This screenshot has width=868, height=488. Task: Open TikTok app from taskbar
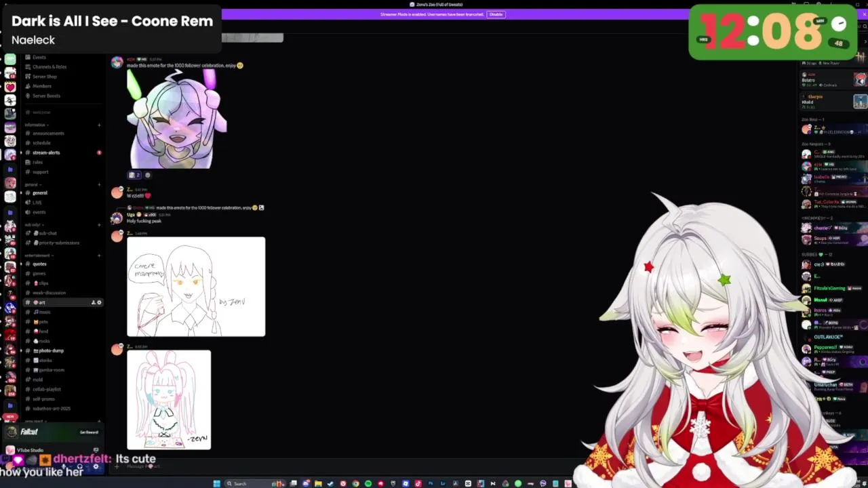[x=418, y=483]
